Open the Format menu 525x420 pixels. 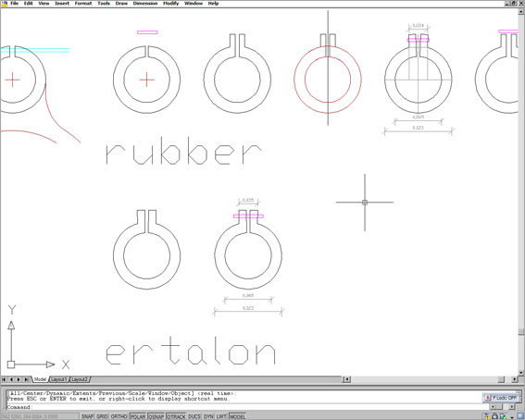[x=83, y=4]
